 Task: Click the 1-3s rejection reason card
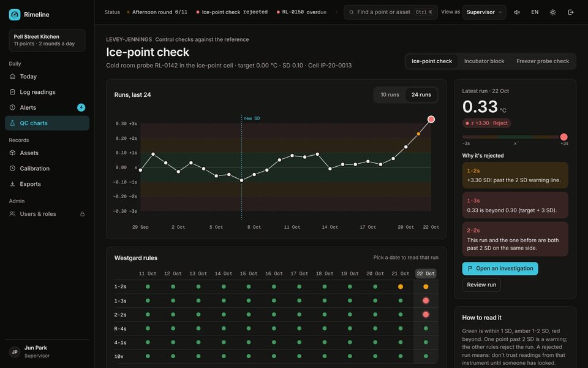(515, 205)
